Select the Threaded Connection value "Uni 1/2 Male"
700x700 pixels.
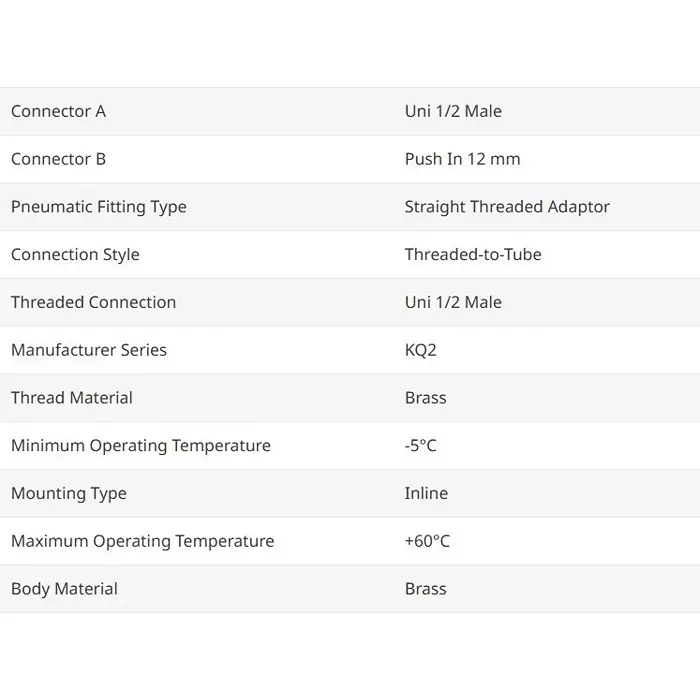click(453, 302)
